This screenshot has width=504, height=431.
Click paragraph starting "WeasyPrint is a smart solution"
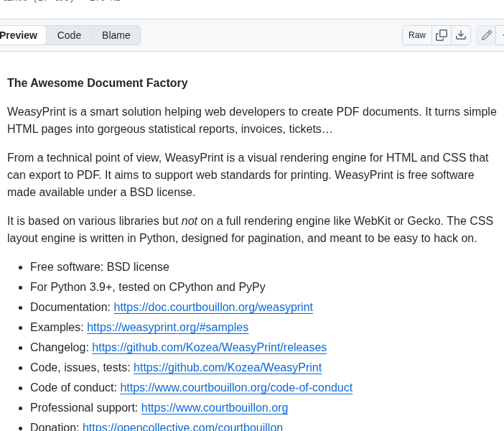pyautogui.click(x=252, y=120)
